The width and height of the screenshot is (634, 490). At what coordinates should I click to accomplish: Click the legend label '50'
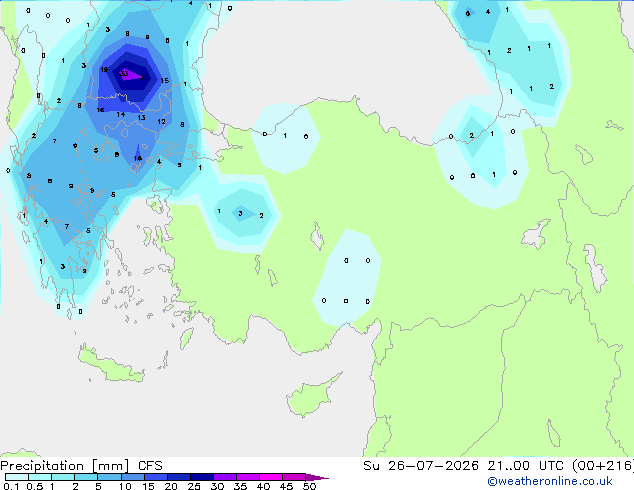click(x=309, y=486)
